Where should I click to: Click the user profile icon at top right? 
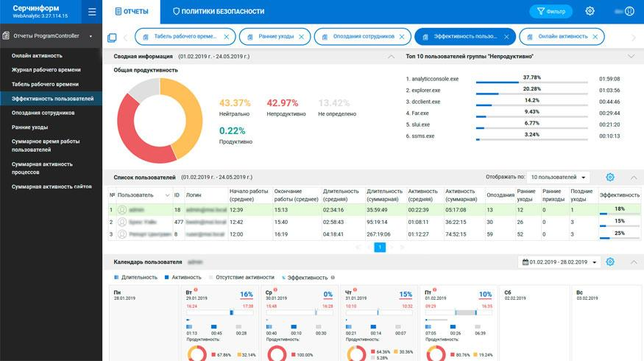coord(629,11)
